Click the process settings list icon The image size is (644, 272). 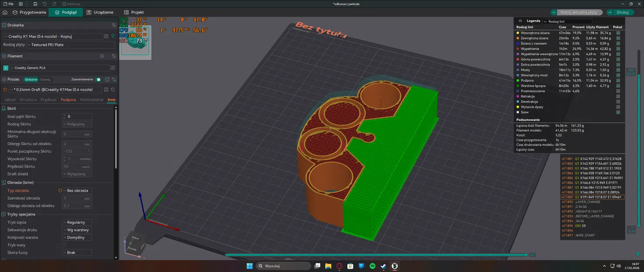[107, 80]
